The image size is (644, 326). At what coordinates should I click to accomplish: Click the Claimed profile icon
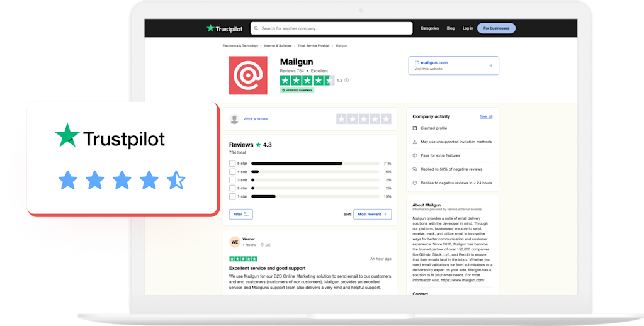[415, 128]
